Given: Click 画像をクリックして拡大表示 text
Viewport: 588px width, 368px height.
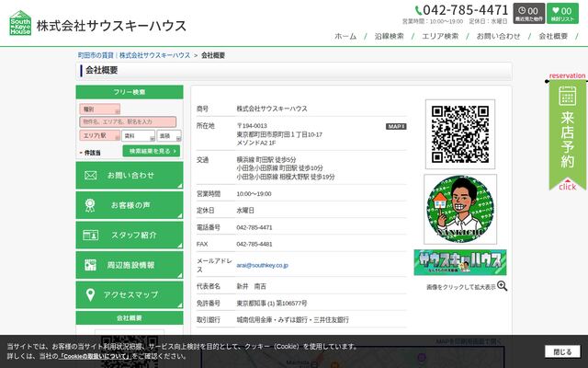Looking at the screenshot, I should [461, 287].
